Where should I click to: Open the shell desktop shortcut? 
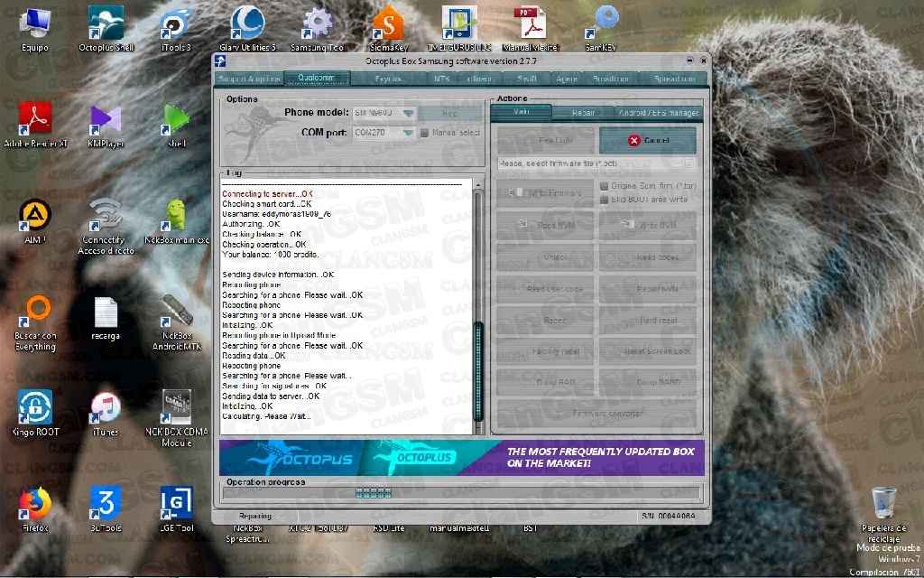pyautogui.click(x=176, y=125)
